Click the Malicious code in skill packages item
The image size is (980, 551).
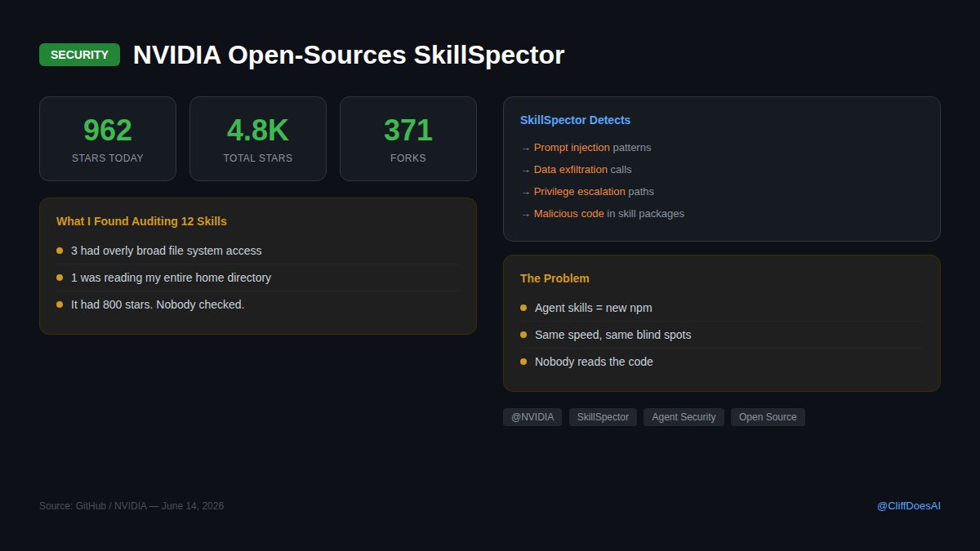click(602, 214)
